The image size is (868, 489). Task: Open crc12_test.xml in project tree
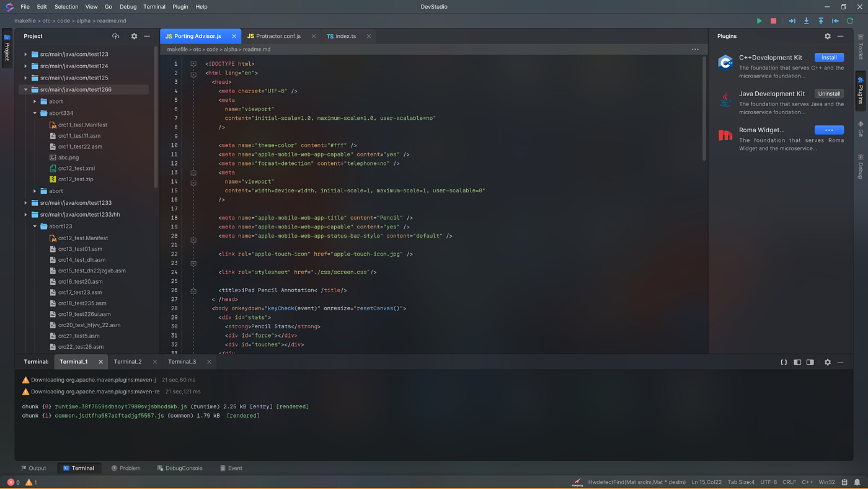[x=76, y=168]
